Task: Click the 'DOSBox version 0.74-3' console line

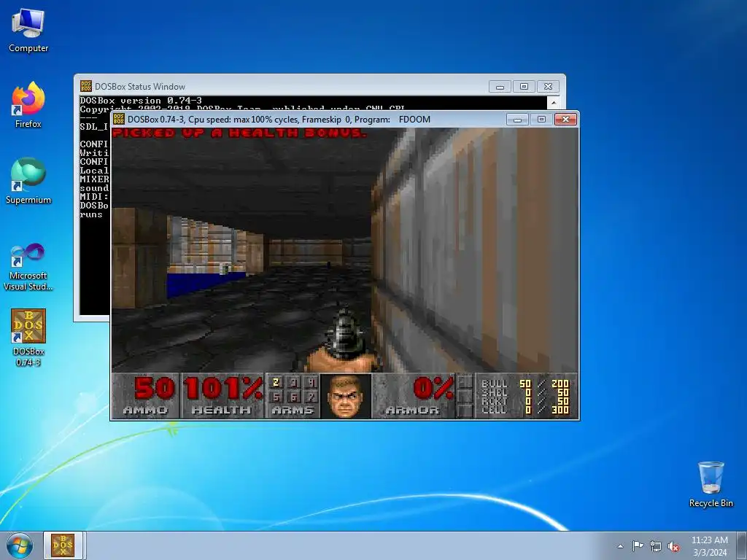Action: 141,101
